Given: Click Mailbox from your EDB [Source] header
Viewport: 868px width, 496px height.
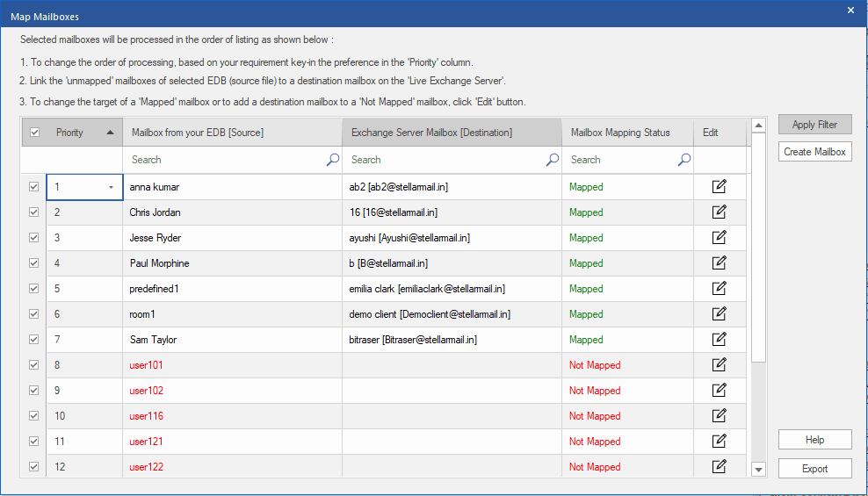Looking at the screenshot, I should point(233,133).
